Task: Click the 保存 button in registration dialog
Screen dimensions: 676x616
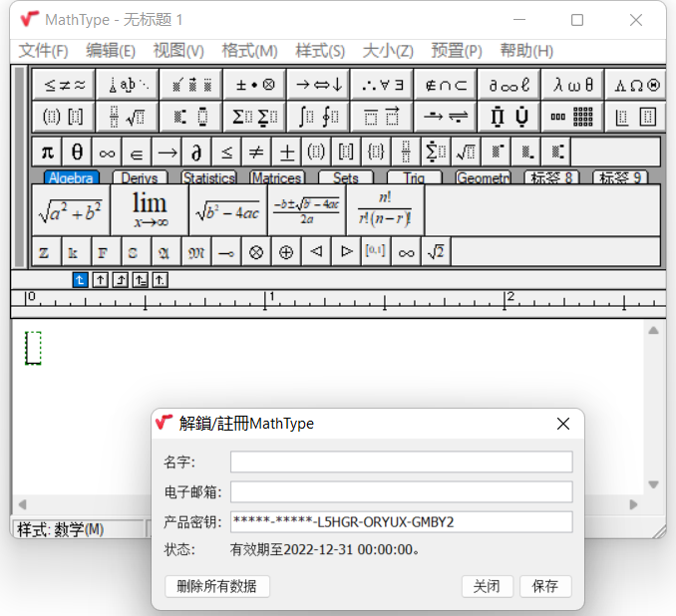Action: (x=545, y=586)
